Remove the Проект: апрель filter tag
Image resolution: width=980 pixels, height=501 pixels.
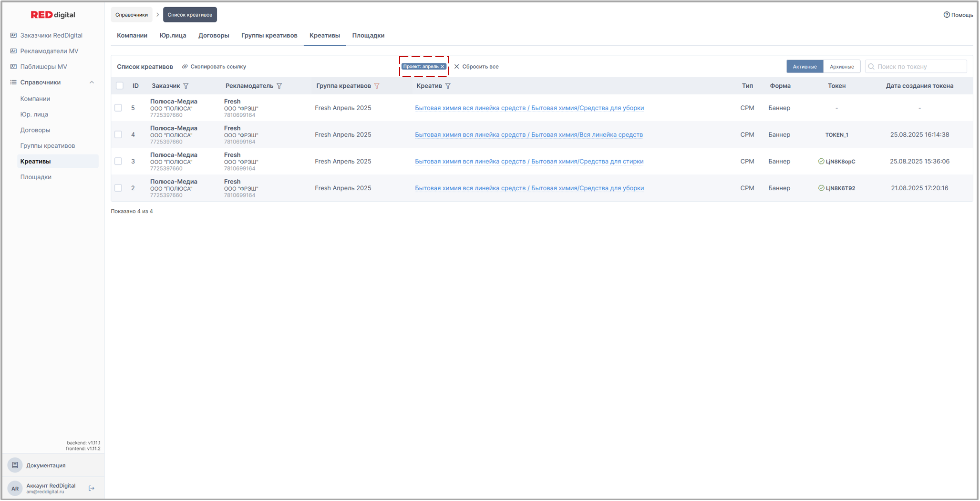coord(443,67)
